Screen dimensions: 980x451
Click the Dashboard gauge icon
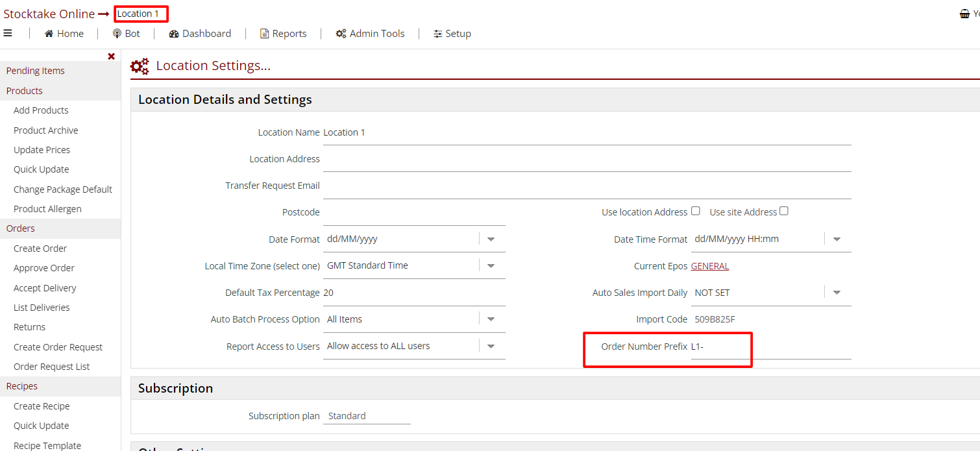173,34
